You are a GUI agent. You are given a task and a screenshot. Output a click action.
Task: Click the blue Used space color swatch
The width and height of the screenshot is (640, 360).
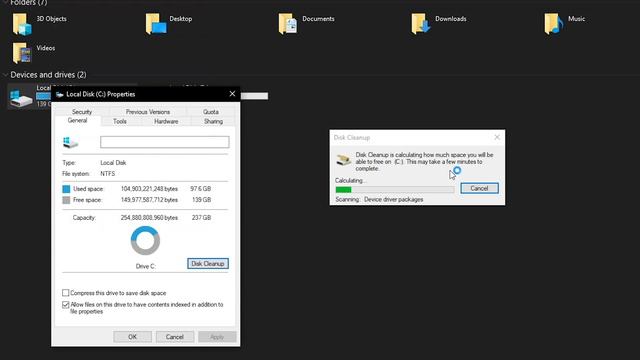click(66, 189)
